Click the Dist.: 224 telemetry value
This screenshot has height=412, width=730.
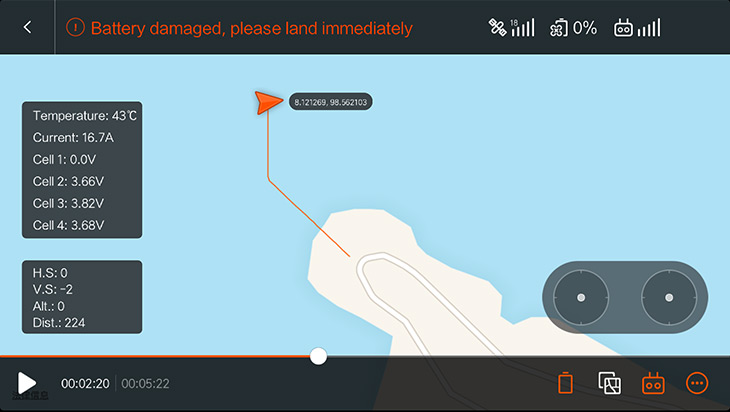tap(59, 323)
